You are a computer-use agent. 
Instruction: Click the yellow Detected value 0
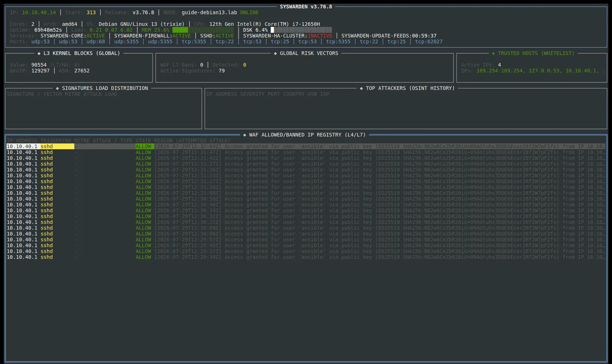(244, 65)
